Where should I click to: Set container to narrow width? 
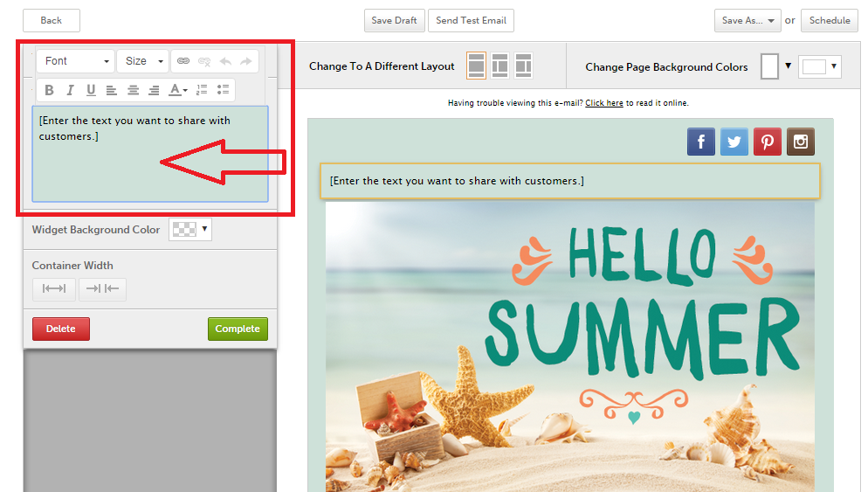[102, 288]
